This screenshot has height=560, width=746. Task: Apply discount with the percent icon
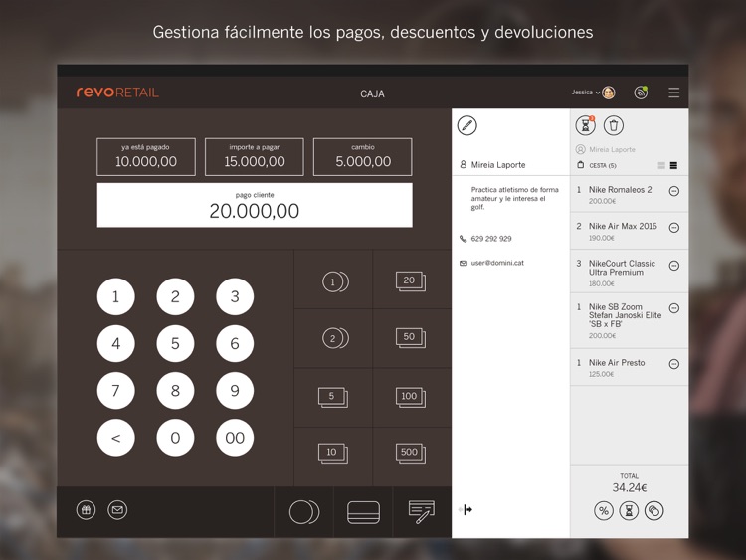point(604,511)
